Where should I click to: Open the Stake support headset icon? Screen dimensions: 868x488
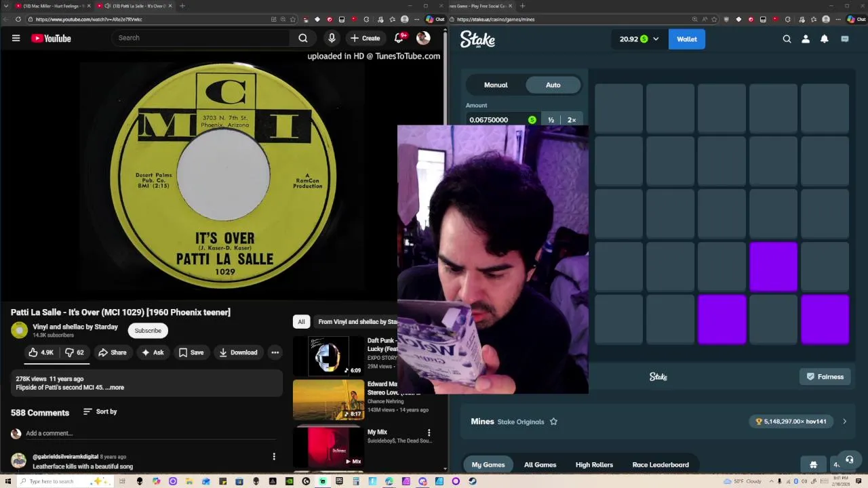point(849,460)
